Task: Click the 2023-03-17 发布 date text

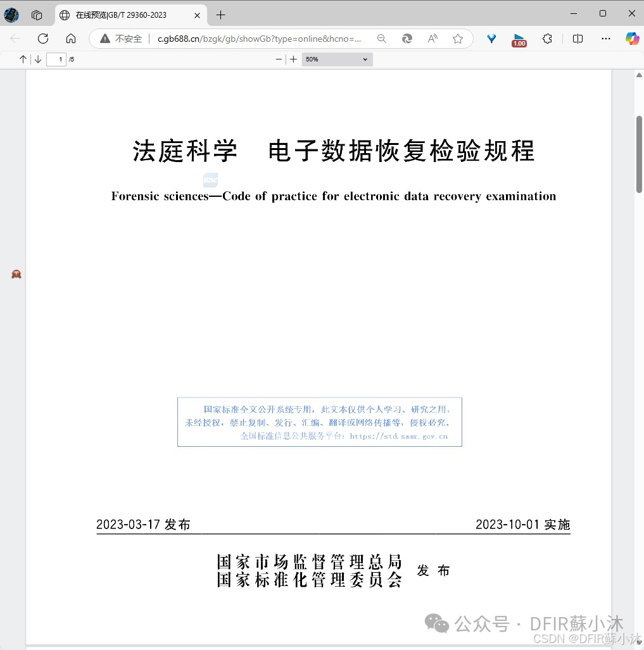Action: [143, 525]
